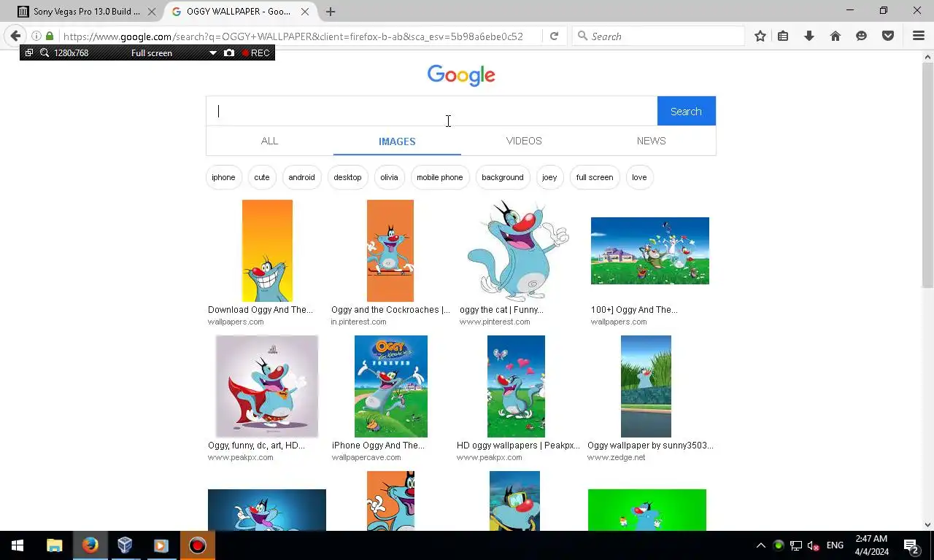Filter images by full screen chip
The height and width of the screenshot is (560, 934).
point(595,177)
